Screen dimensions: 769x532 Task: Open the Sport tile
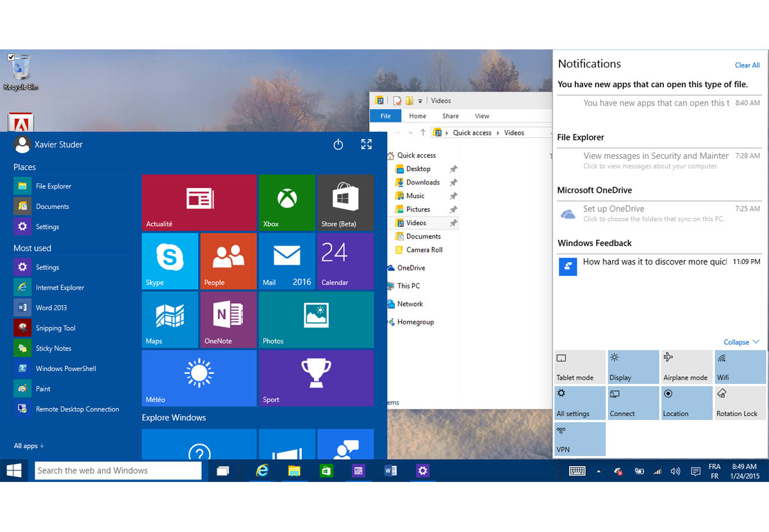pos(316,378)
